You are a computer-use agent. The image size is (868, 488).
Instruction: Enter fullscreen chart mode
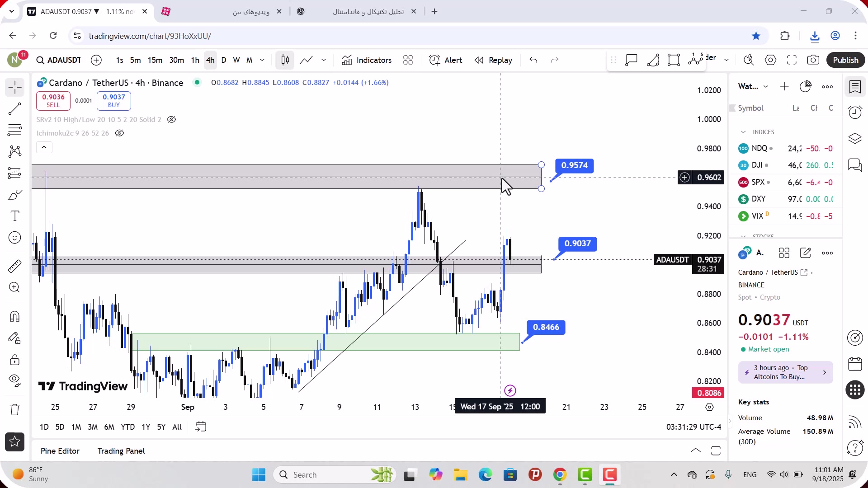pyautogui.click(x=792, y=60)
